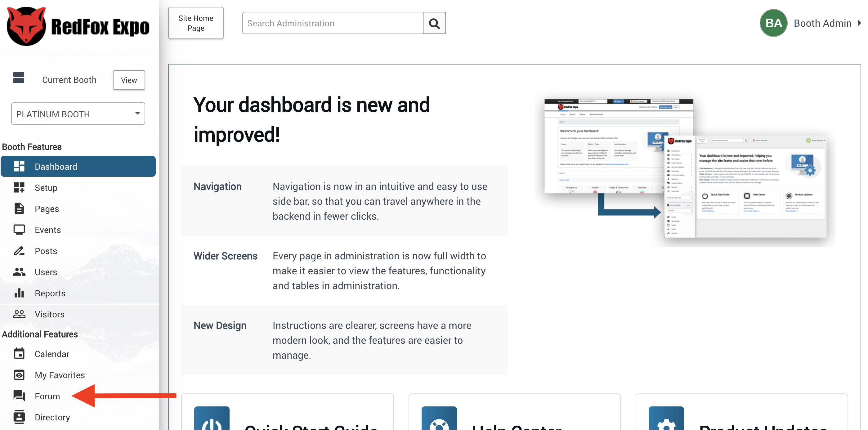Click the Navigation heading text

coord(217,186)
